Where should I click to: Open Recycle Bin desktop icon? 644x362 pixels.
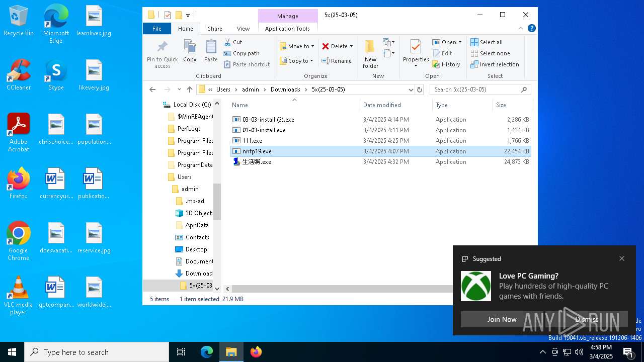point(19,21)
